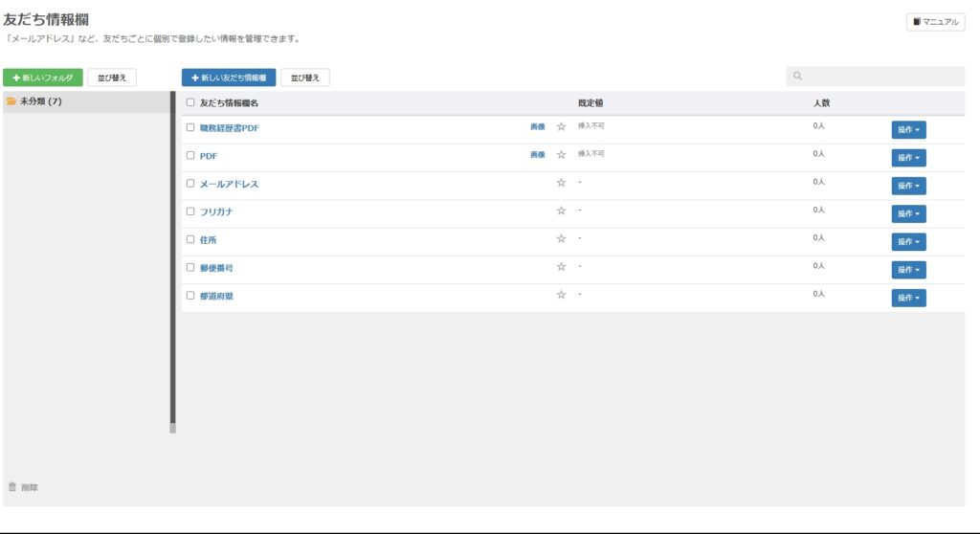Check the 職務経歴書PDF checkbox

[x=190, y=127]
